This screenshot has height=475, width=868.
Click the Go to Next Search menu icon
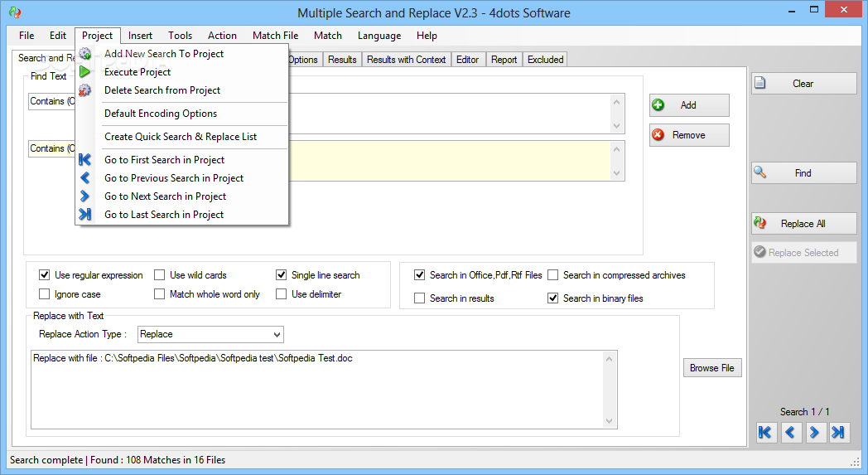84,196
